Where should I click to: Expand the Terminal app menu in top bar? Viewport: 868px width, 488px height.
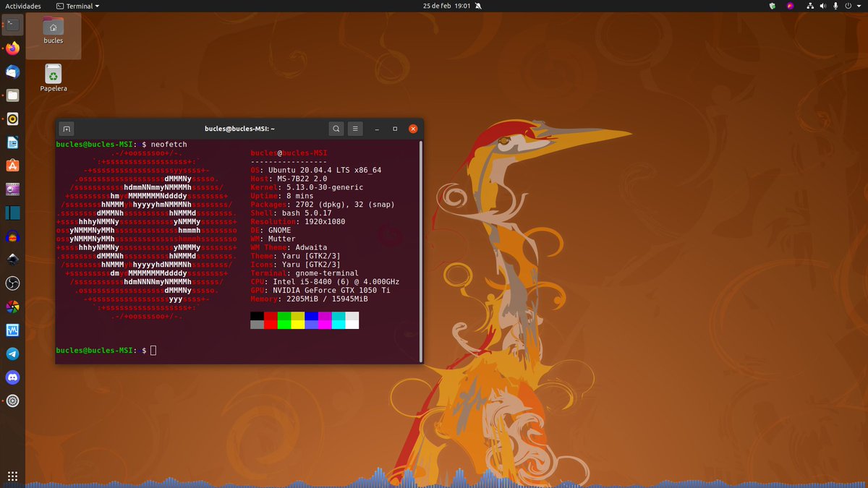[78, 6]
